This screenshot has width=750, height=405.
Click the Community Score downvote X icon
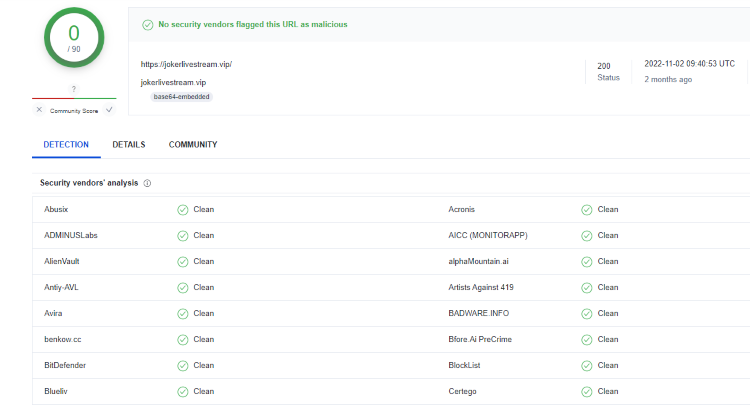pos(39,110)
